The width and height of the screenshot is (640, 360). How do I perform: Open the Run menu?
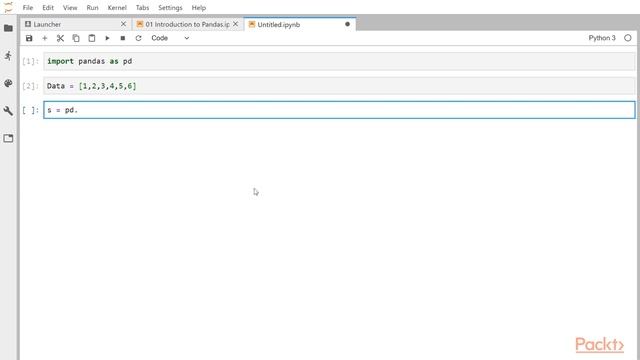click(x=92, y=8)
